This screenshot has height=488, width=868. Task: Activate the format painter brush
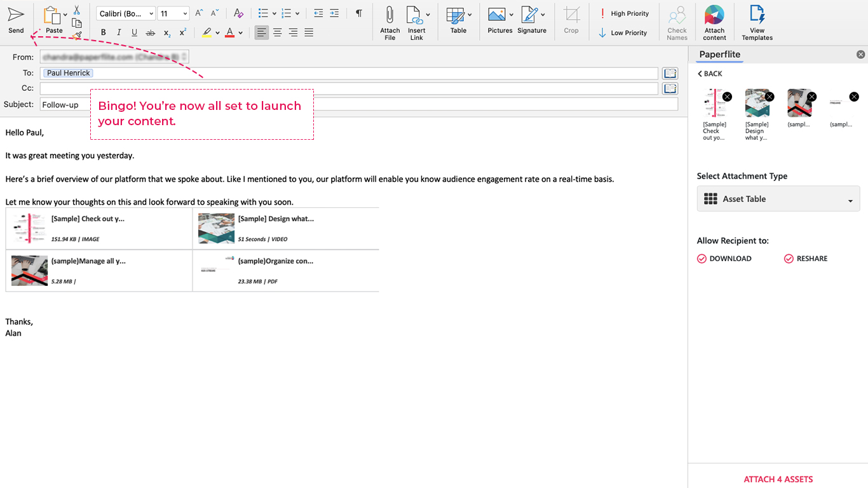pyautogui.click(x=77, y=36)
